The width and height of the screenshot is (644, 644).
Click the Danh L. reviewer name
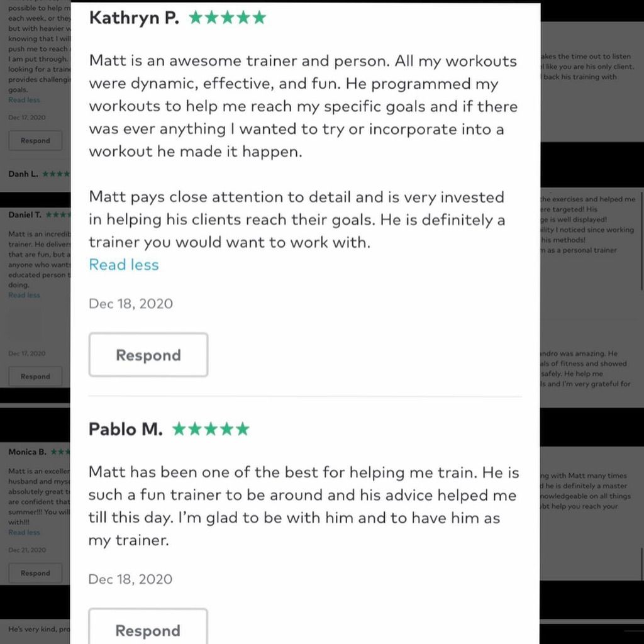tap(23, 174)
